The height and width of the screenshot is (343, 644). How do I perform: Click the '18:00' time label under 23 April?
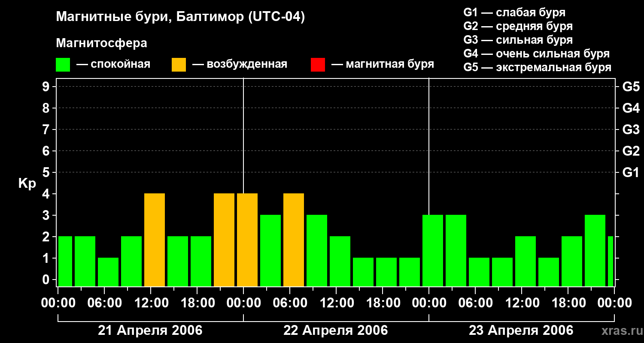568,303
